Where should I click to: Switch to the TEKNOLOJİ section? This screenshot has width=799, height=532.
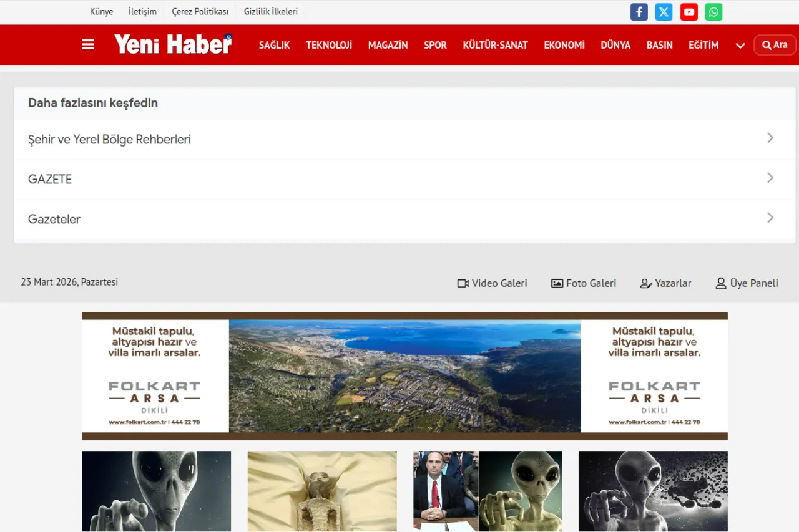329,45
